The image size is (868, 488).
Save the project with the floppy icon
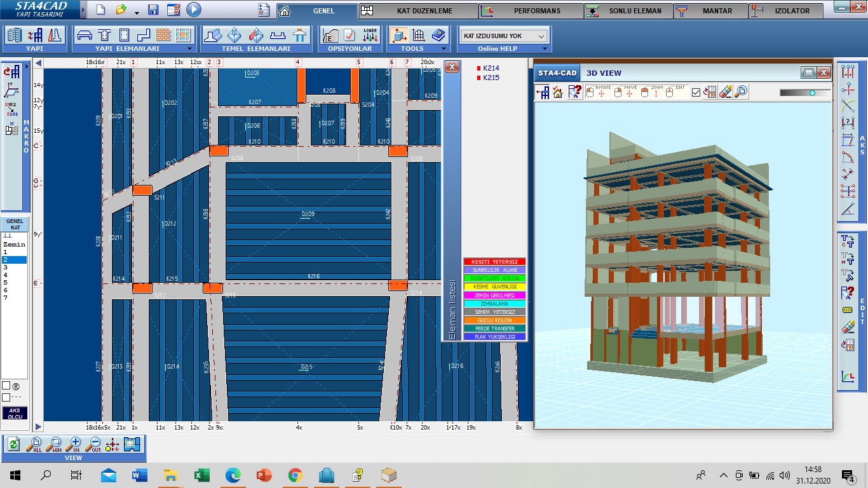point(153,10)
